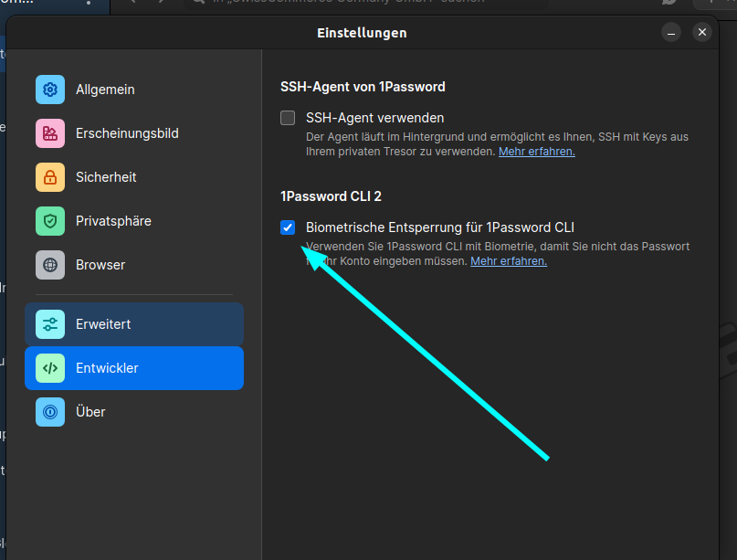Select the Browser globe icon
This screenshot has width=737, height=560.
pos(50,265)
